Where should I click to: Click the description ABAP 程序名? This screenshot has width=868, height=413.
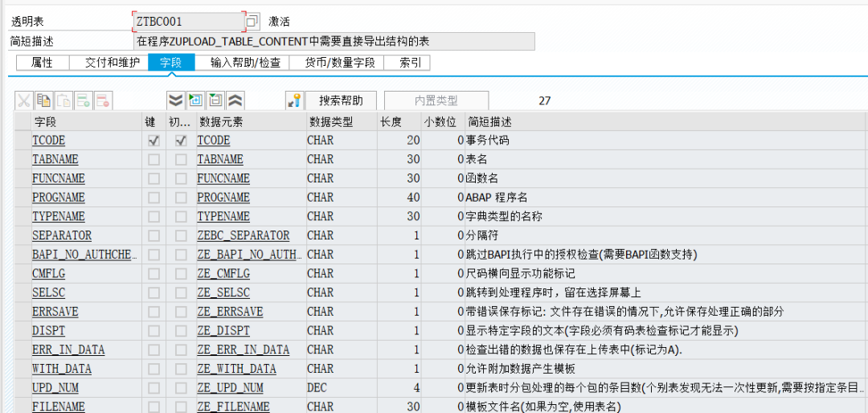coord(497,198)
